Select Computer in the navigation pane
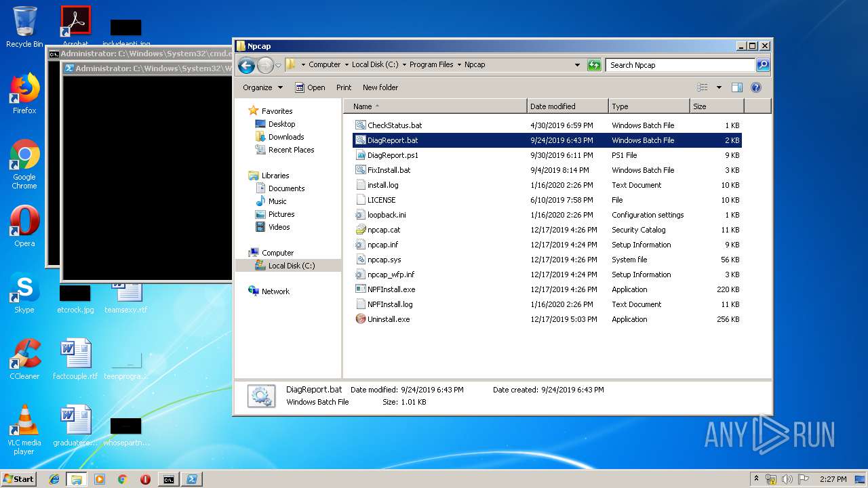 pyautogui.click(x=271, y=253)
